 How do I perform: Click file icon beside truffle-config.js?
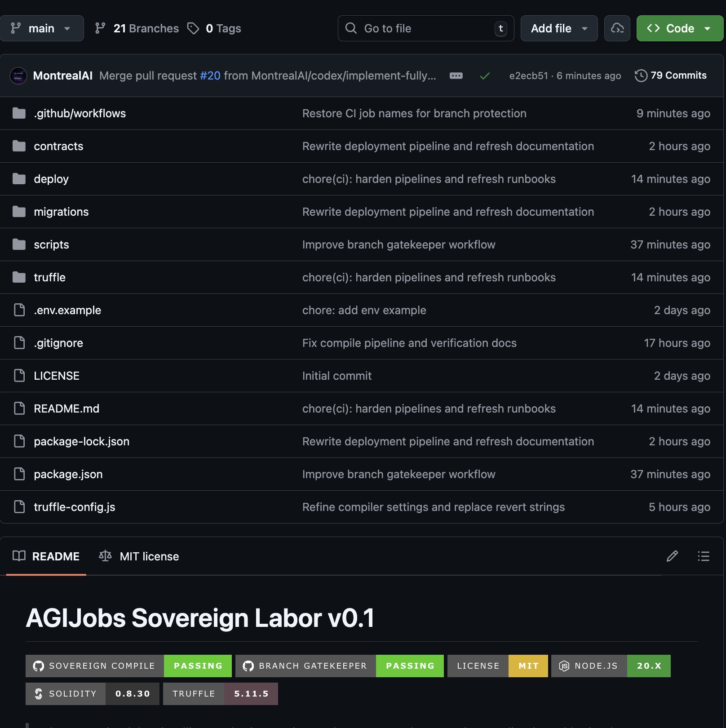[19, 507]
